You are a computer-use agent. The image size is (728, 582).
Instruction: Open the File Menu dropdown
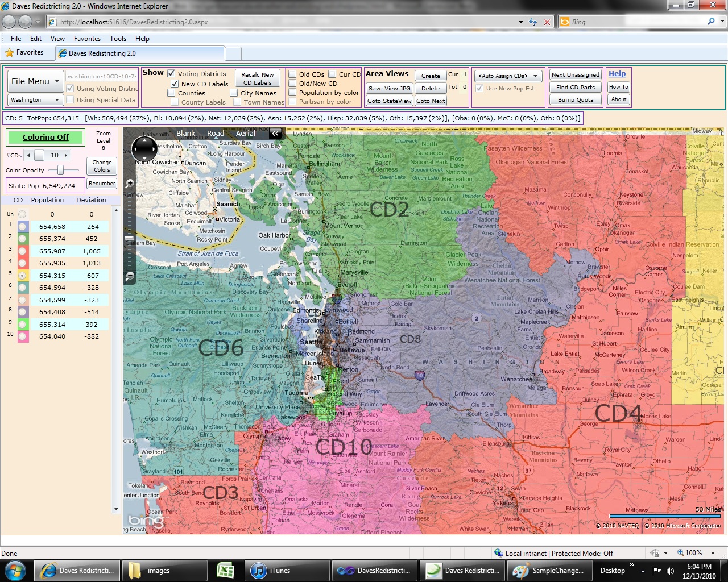35,81
